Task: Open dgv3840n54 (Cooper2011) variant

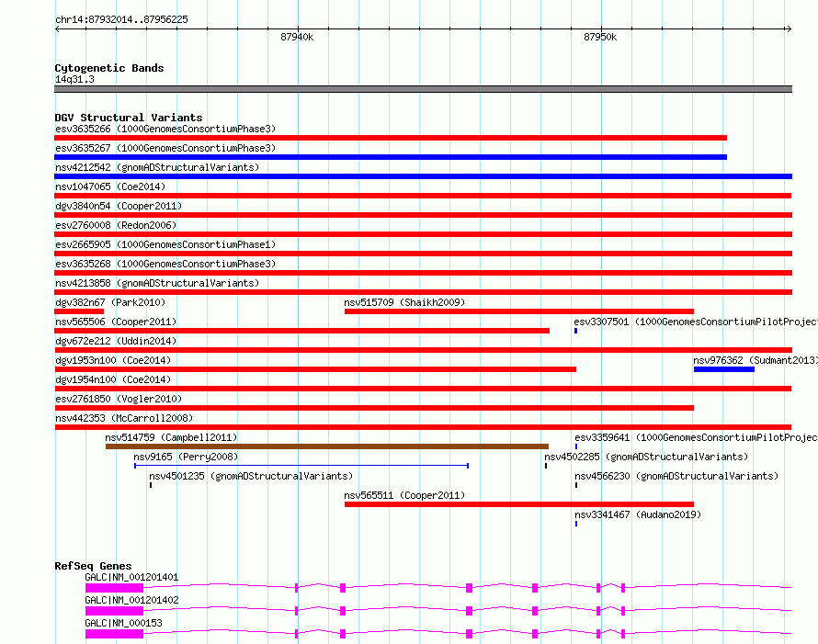Action: pos(119,206)
